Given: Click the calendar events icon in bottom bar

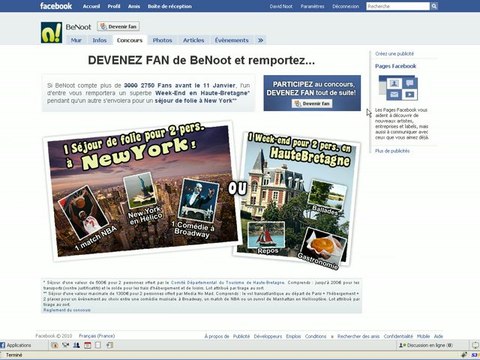Looking at the screenshot, I should point(87,345).
